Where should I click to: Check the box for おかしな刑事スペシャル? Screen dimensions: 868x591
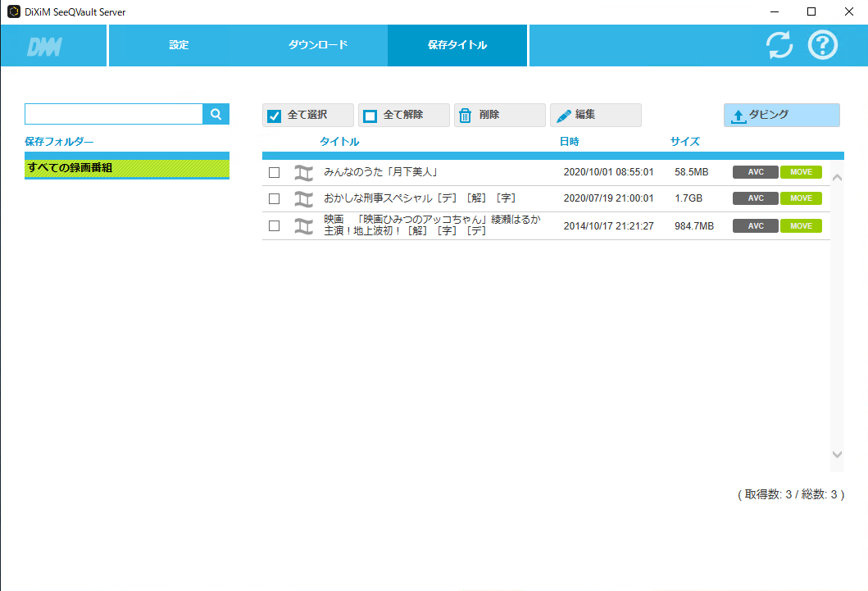tap(275, 198)
